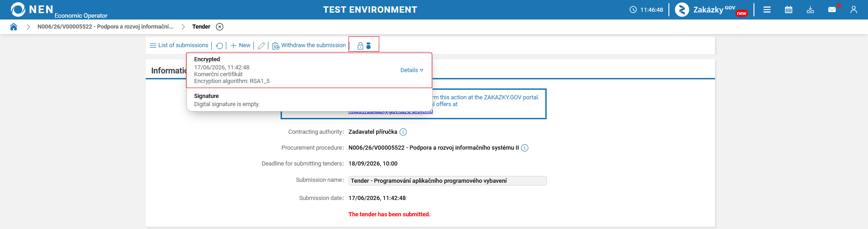This screenshot has height=229, width=868.
Task: Create a New submission
Action: pos(240,45)
